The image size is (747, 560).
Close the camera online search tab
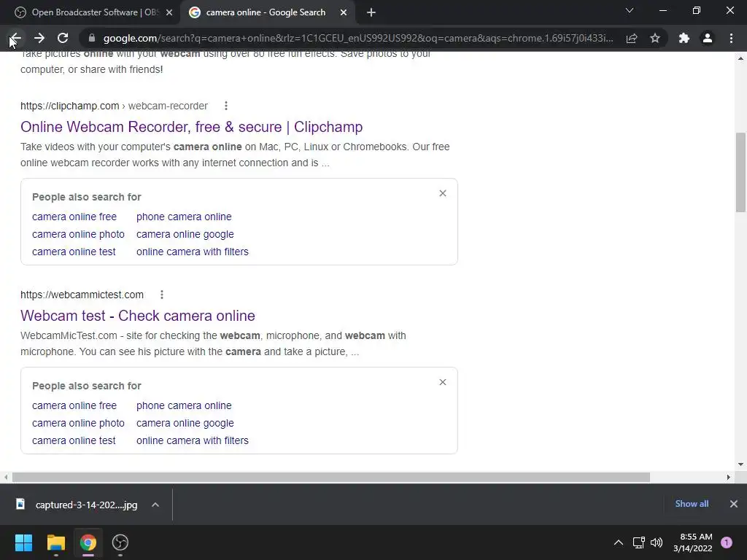click(344, 13)
